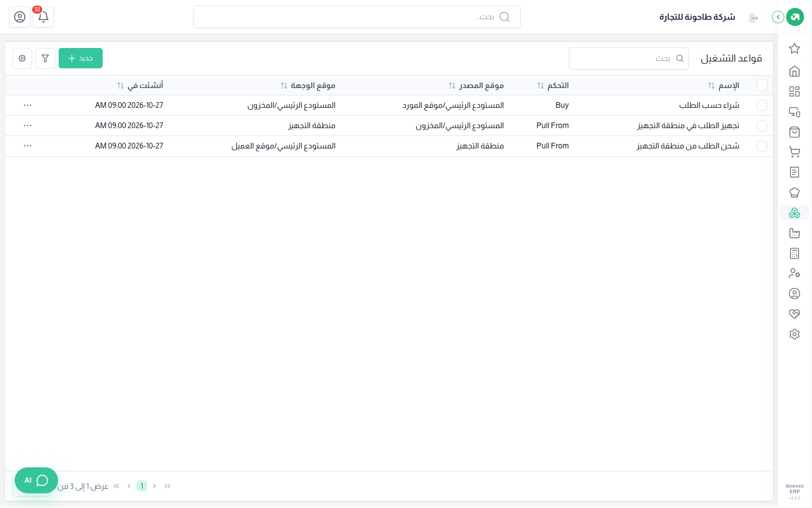Open the receipt icon in the sidebar
This screenshot has height=508, width=812.
point(795,172)
